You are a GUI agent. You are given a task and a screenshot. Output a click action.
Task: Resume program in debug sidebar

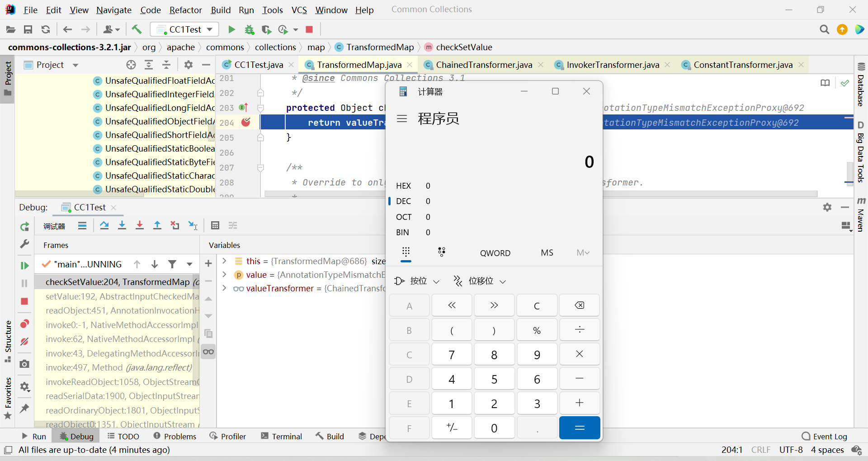25,266
